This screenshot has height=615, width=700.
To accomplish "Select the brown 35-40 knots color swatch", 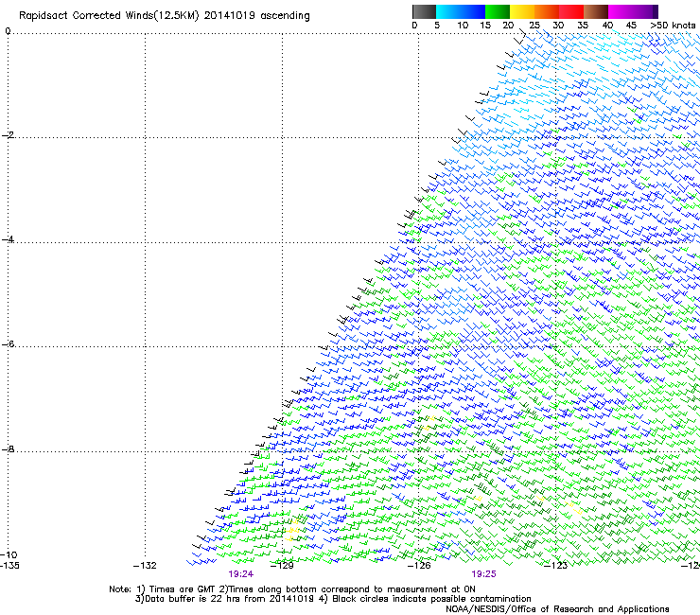I will [x=596, y=11].
